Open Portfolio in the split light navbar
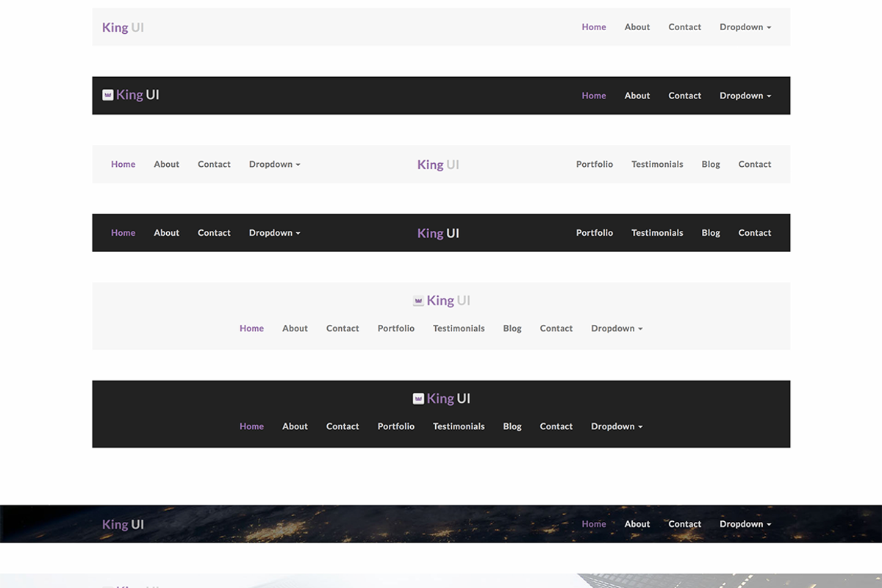The image size is (882, 588). point(595,164)
